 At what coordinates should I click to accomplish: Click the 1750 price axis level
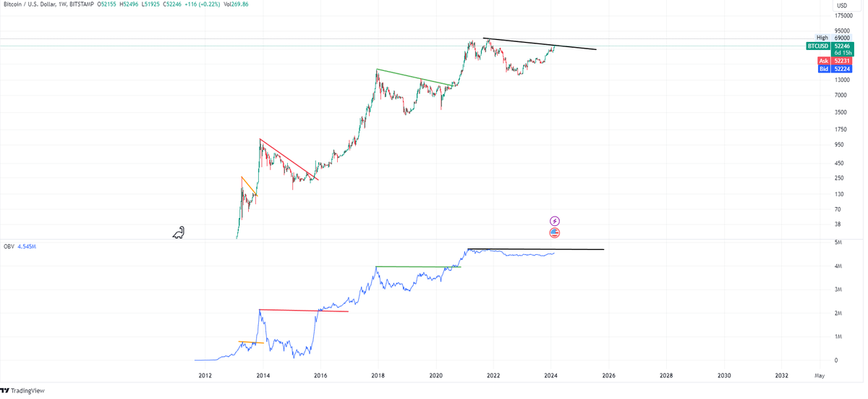point(841,129)
